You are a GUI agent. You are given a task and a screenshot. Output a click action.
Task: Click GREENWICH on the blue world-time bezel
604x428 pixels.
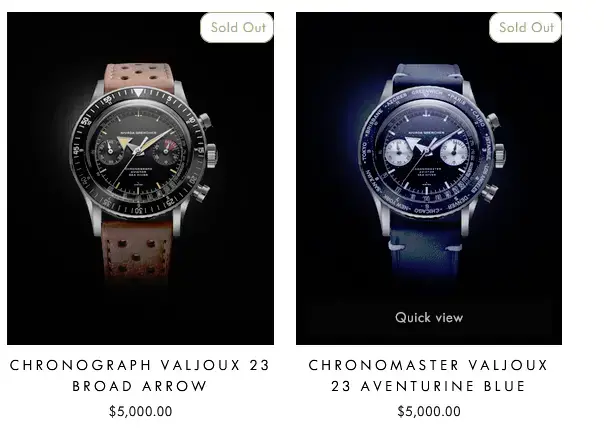[427, 92]
